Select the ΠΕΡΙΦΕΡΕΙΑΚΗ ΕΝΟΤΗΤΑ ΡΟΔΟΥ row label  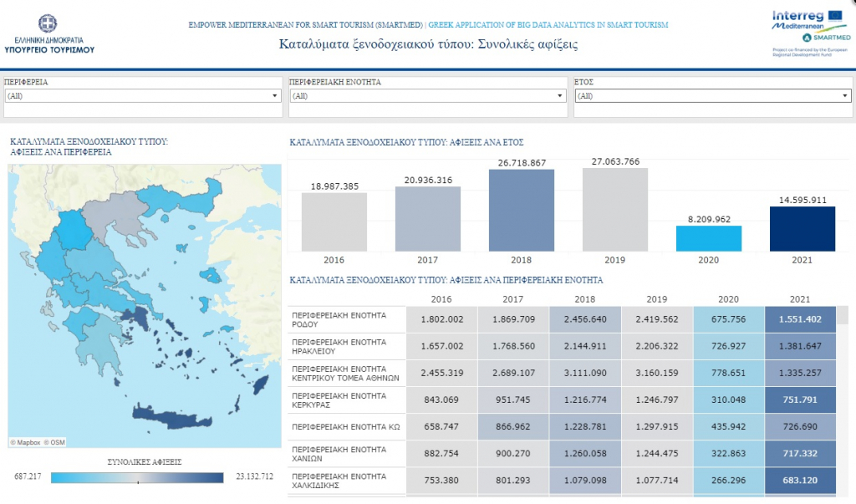click(346, 319)
